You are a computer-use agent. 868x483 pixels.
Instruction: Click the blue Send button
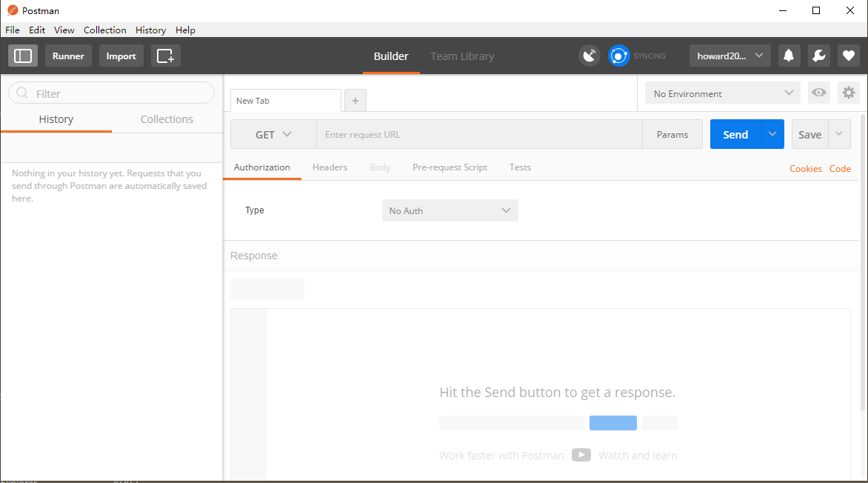click(735, 134)
